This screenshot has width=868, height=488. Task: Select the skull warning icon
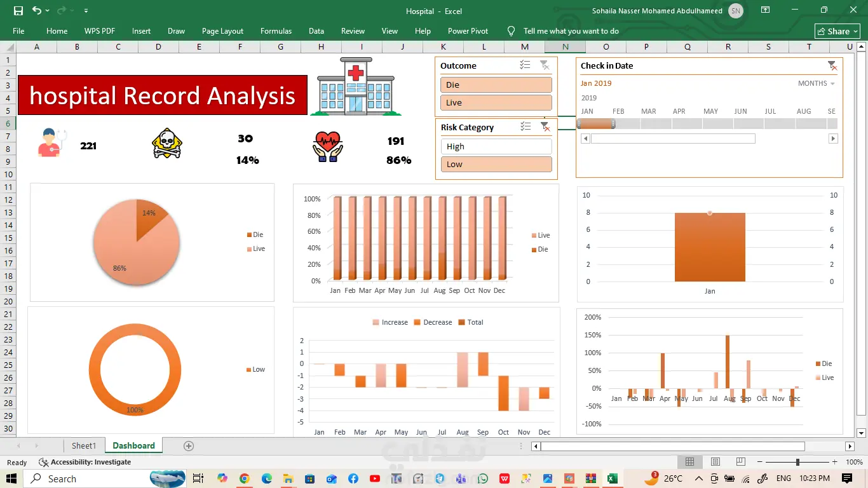[x=167, y=144]
